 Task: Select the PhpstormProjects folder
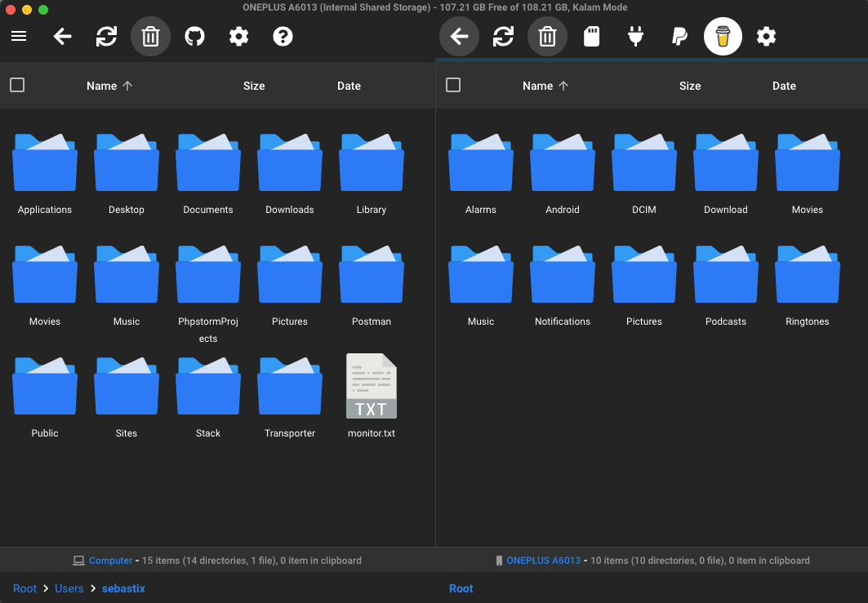coord(208,295)
